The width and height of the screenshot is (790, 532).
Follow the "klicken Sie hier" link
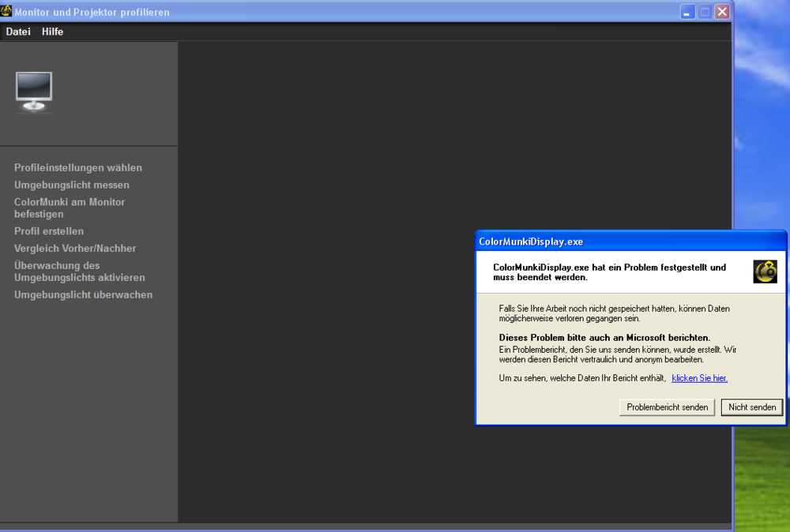click(x=699, y=378)
